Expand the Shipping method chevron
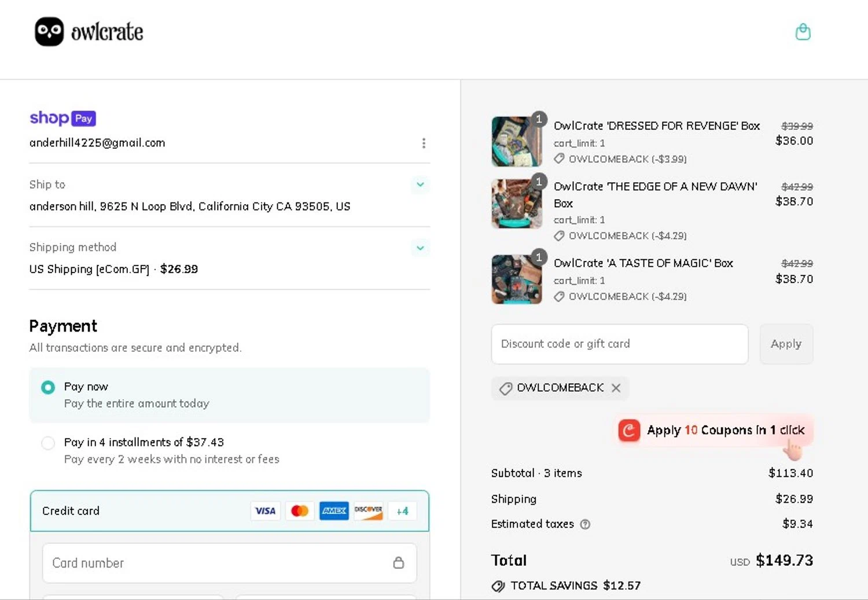The width and height of the screenshot is (868, 600). [x=420, y=248]
